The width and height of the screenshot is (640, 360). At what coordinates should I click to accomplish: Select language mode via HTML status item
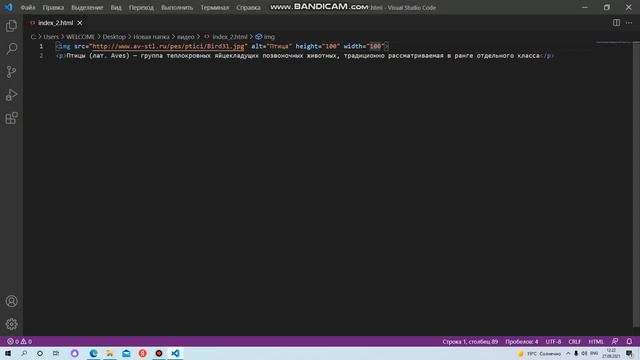pos(596,341)
